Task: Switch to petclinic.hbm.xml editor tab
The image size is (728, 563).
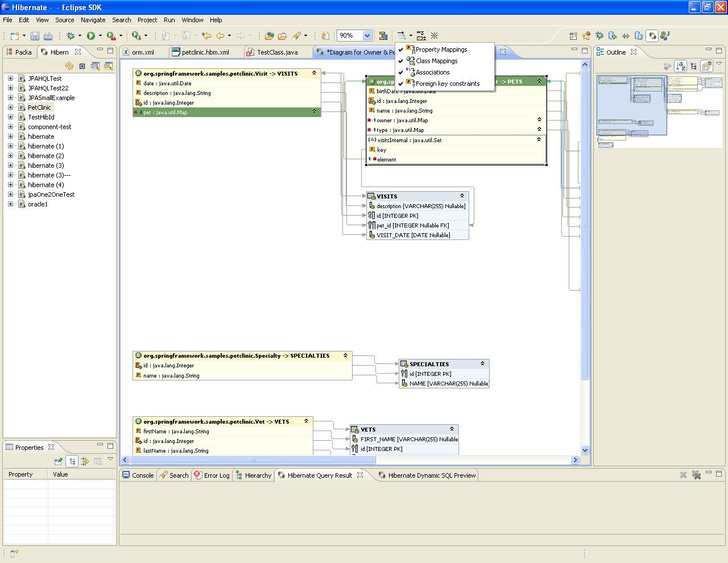Action: pyautogui.click(x=205, y=52)
